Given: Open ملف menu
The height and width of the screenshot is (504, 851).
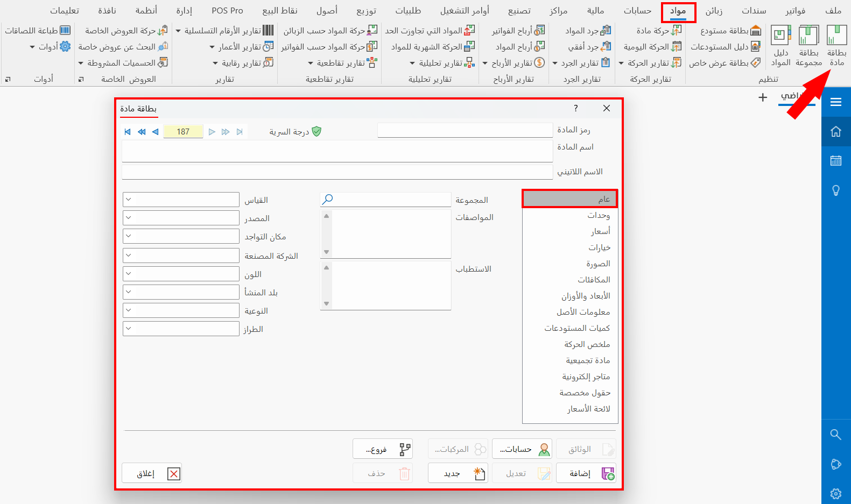Looking at the screenshot, I should point(833,11).
